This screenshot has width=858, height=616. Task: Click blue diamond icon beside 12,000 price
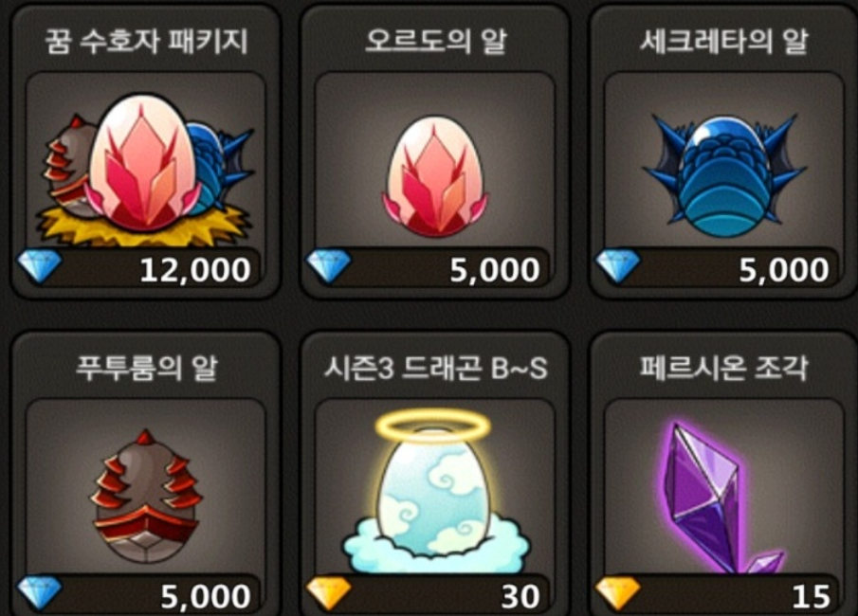(40, 266)
